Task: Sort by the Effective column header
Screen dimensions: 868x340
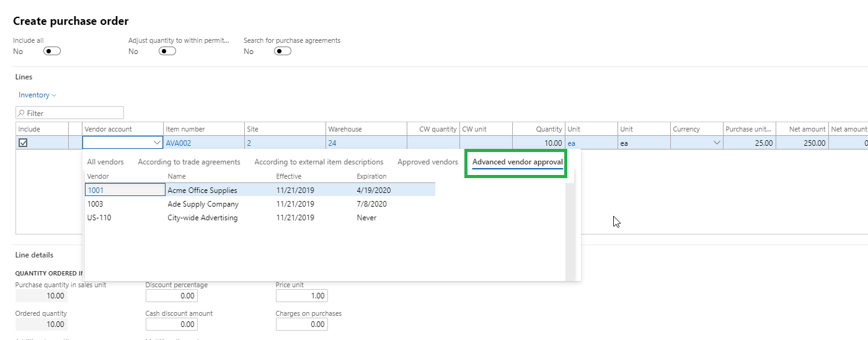Action: (x=289, y=176)
